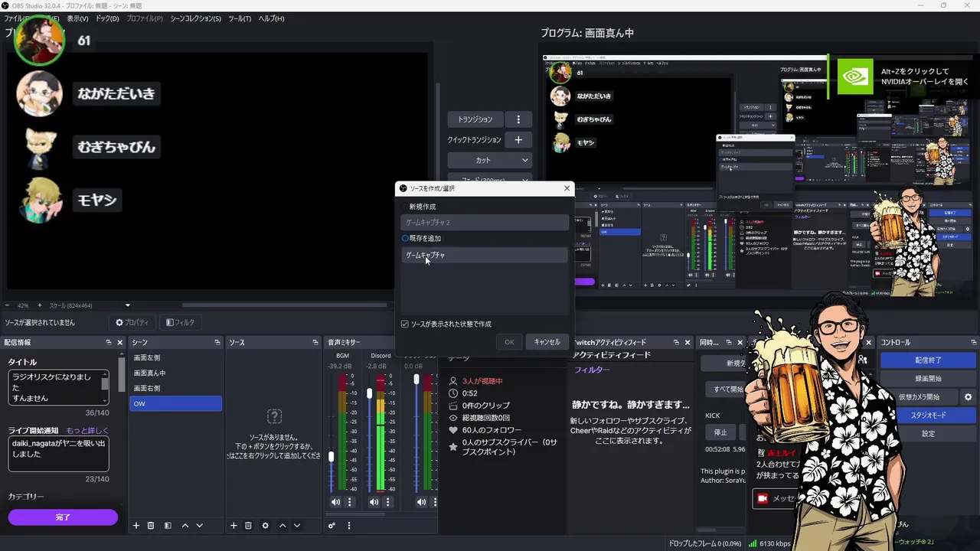This screenshot has width=980, height=551.
Task: Add a source with plus icon
Action: (234, 526)
